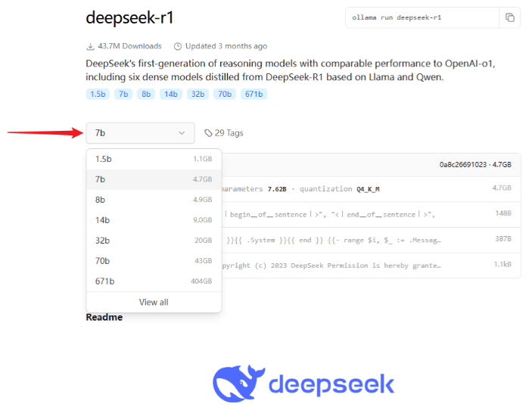Click the clock icon beside Updated
The height and width of the screenshot is (413, 532).
(178, 45)
